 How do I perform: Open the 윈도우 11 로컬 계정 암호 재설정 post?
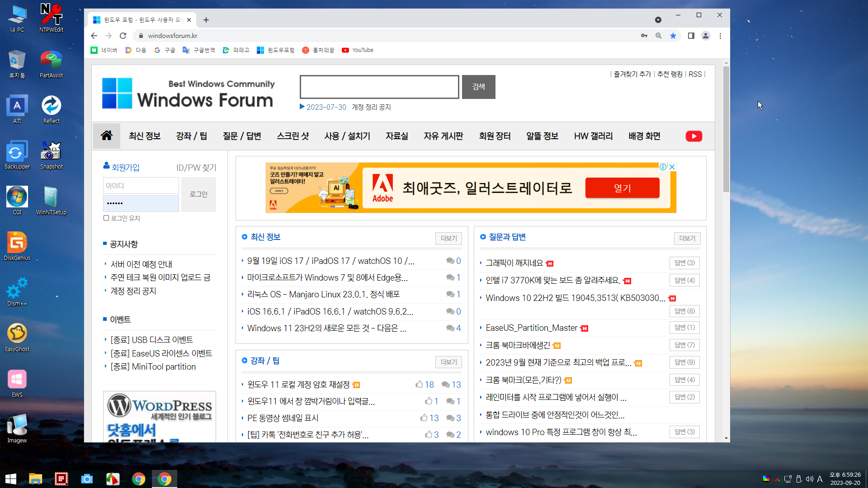click(x=298, y=385)
